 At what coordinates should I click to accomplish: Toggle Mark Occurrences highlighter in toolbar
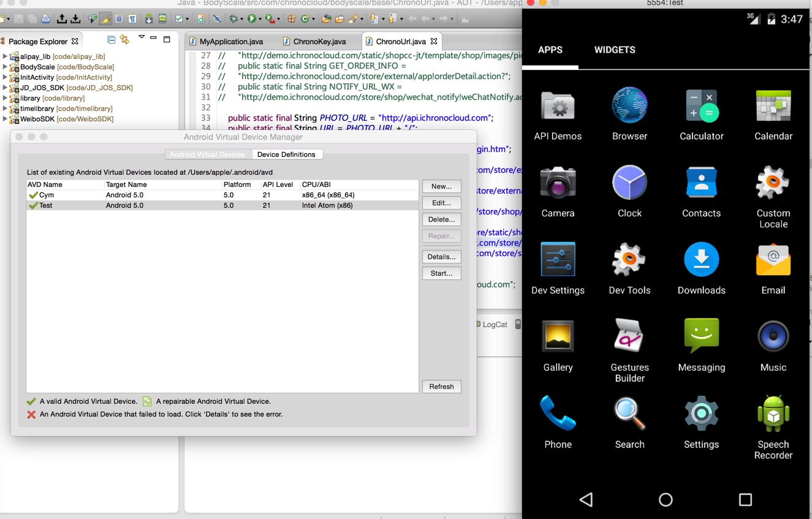point(105,19)
